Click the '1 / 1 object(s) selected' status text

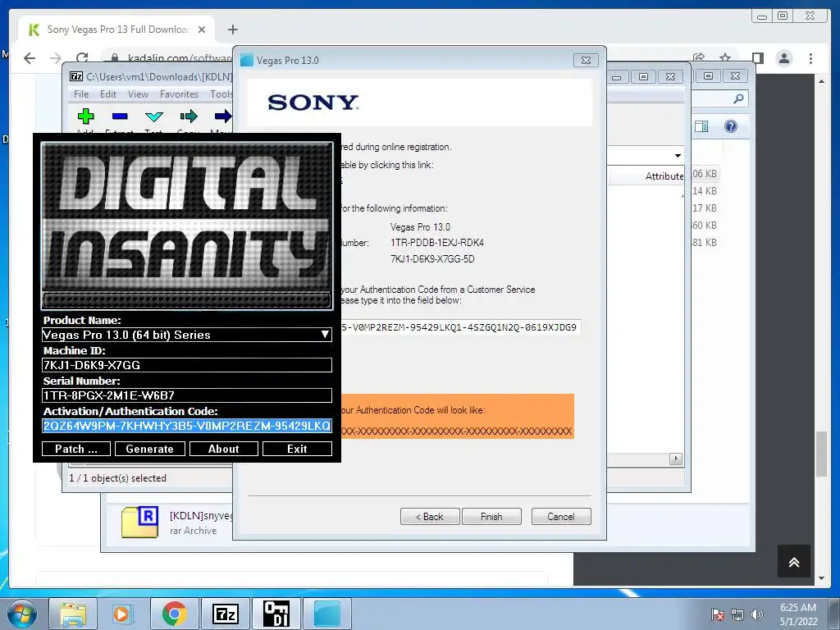click(x=118, y=478)
